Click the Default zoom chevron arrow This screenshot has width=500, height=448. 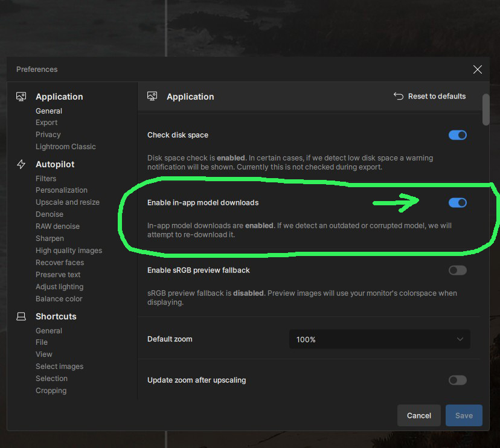[x=460, y=339]
